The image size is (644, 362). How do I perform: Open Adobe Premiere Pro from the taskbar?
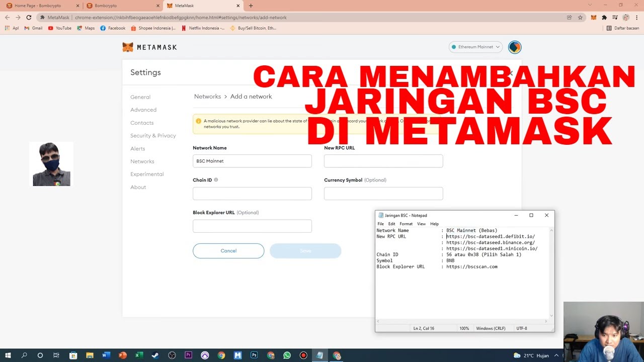[189, 355]
